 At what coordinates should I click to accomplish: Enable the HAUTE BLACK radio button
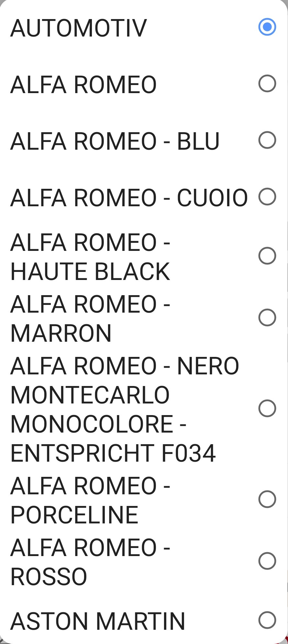pyautogui.click(x=267, y=256)
